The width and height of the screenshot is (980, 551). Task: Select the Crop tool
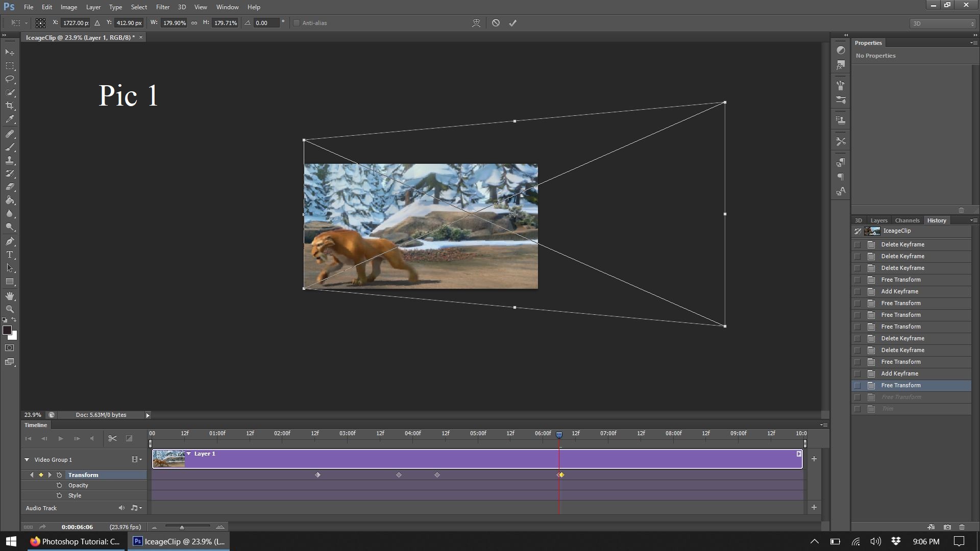[x=9, y=106]
